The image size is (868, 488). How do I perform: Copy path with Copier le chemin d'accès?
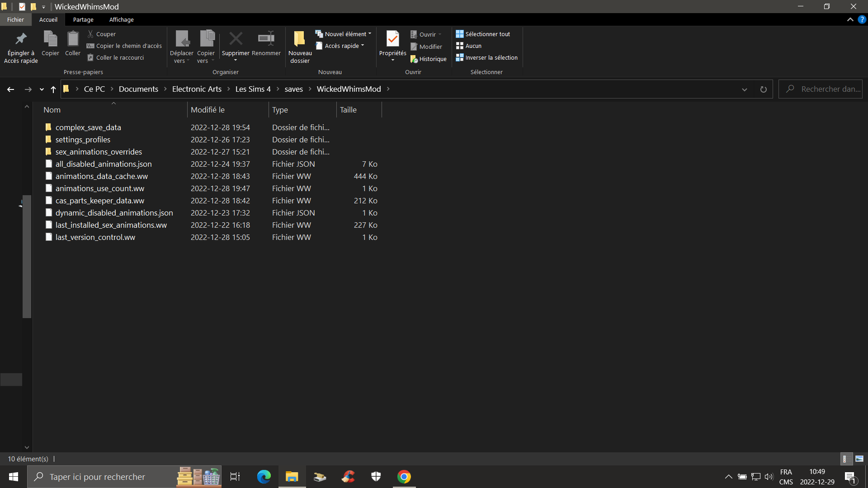(x=124, y=46)
